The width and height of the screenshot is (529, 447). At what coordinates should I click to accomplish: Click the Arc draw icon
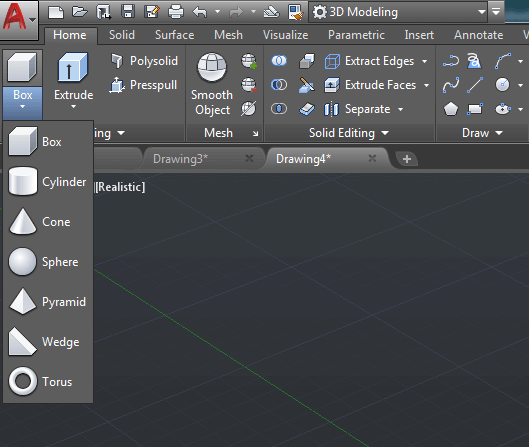tap(503, 61)
